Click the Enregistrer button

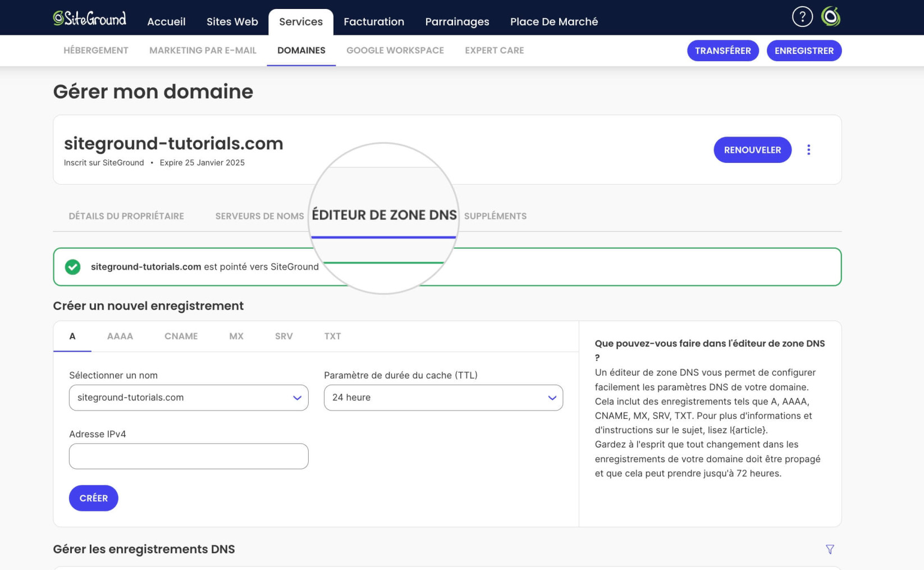coord(804,51)
